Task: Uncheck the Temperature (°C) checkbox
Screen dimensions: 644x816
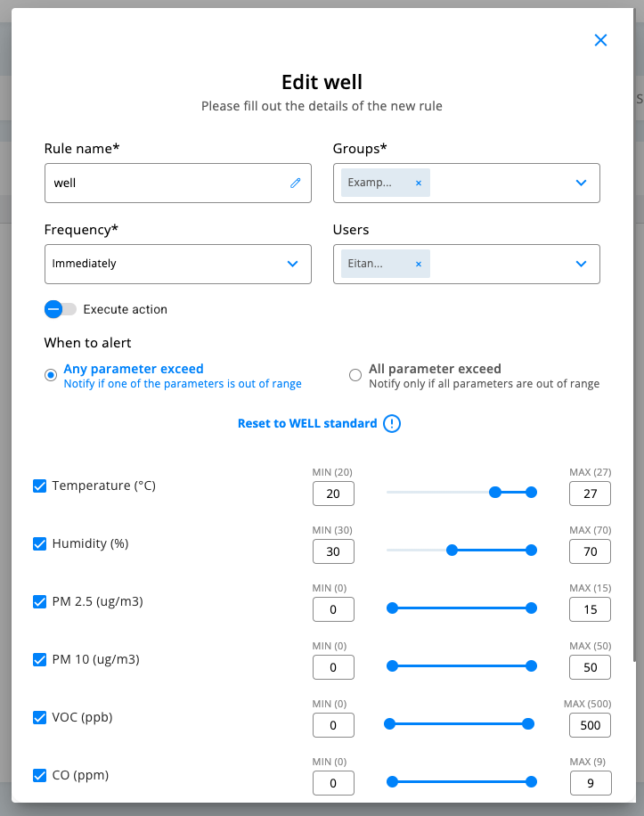Action: [x=39, y=486]
